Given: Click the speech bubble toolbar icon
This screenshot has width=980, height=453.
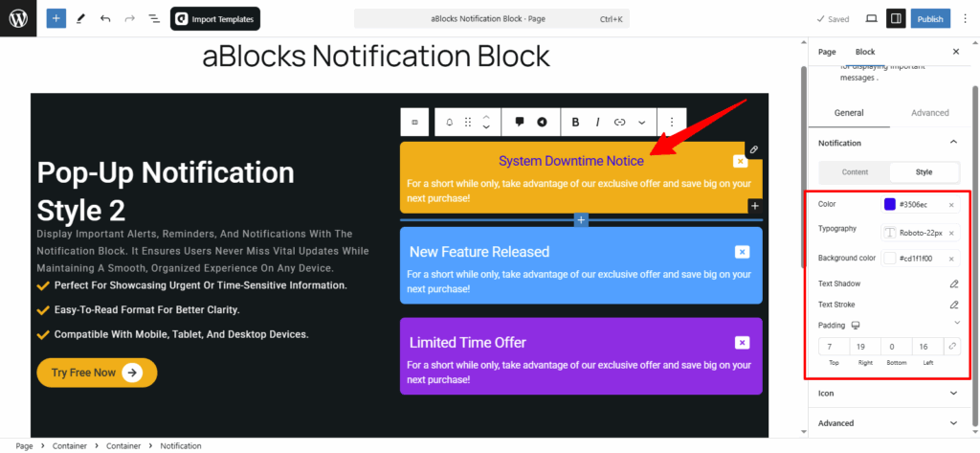Looking at the screenshot, I should tap(519, 122).
